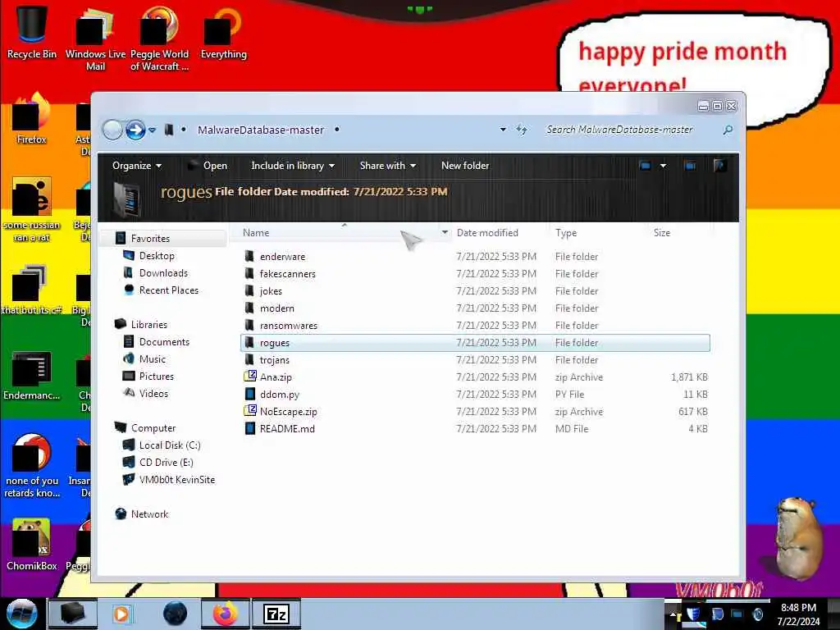Open the Everything desktop shortcut
The width and height of the screenshot is (840, 630).
click(x=223, y=32)
